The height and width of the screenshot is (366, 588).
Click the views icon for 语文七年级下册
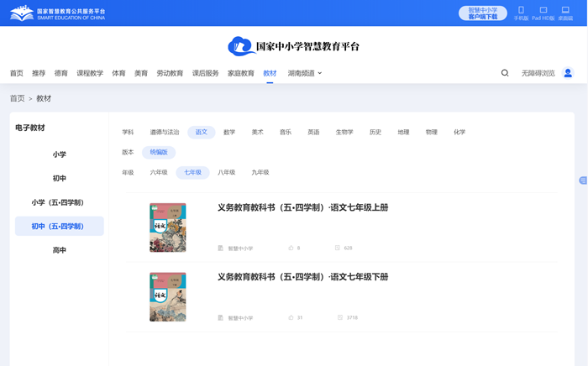click(x=339, y=317)
